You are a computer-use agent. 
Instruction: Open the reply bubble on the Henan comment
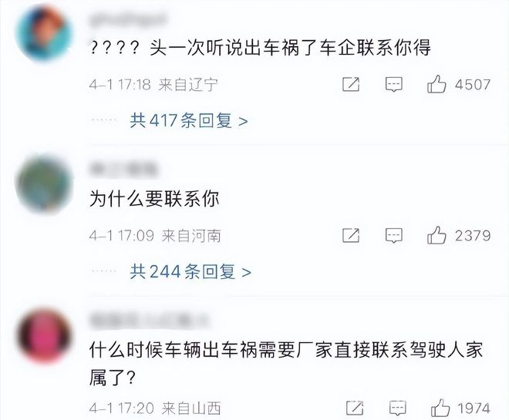pos(394,236)
